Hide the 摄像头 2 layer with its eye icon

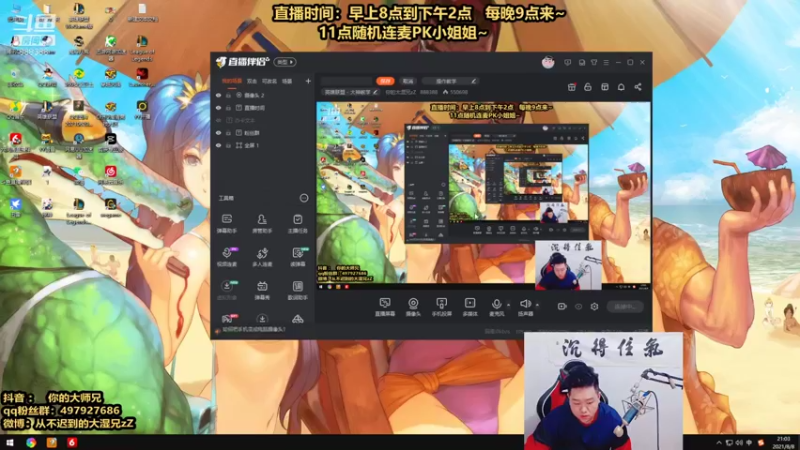pos(218,95)
